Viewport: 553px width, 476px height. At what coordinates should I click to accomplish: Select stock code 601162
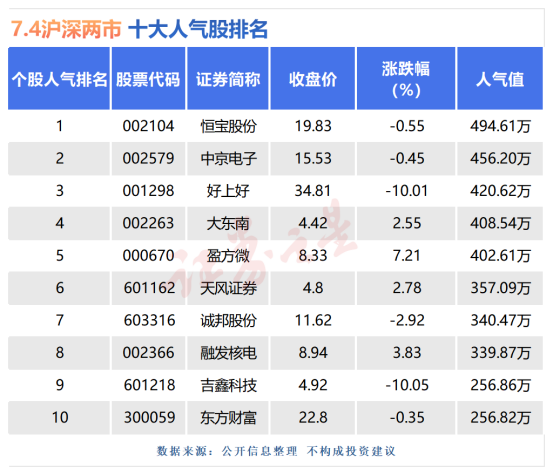[x=149, y=288]
